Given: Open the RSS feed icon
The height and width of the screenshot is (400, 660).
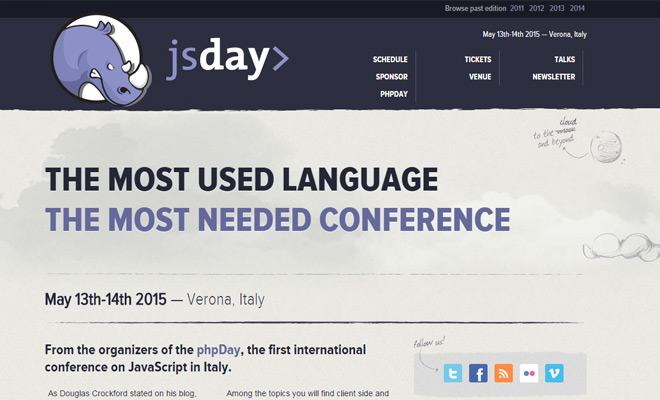Looking at the screenshot, I should [503, 373].
